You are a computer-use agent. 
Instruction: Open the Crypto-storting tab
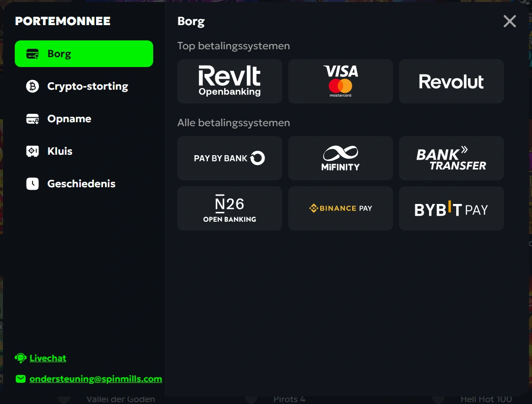coord(87,86)
